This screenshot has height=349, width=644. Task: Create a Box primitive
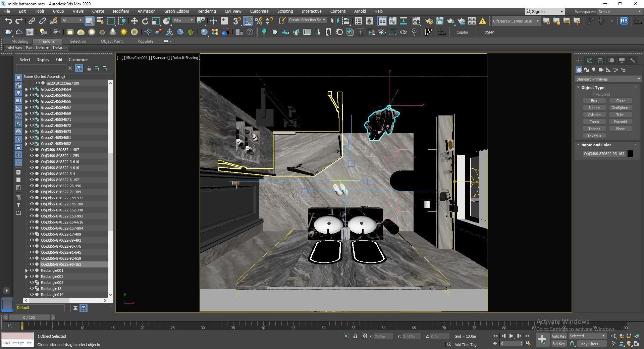click(594, 101)
